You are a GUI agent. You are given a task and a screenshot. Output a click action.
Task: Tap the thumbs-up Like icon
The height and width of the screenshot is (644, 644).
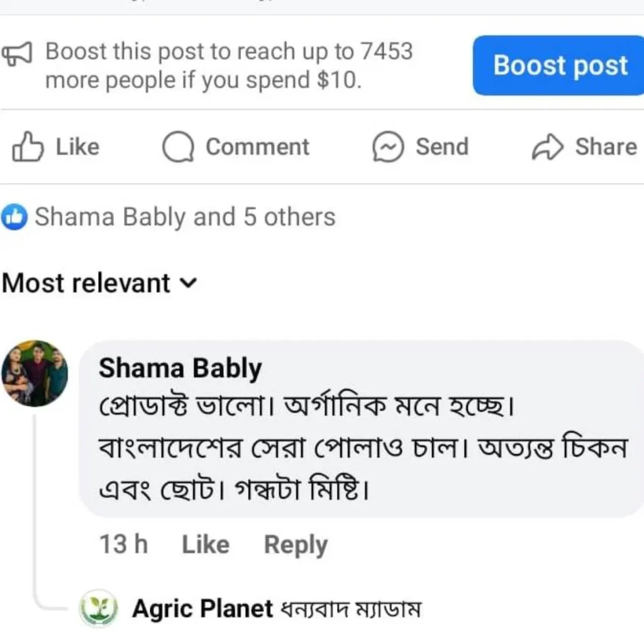pos(28,147)
